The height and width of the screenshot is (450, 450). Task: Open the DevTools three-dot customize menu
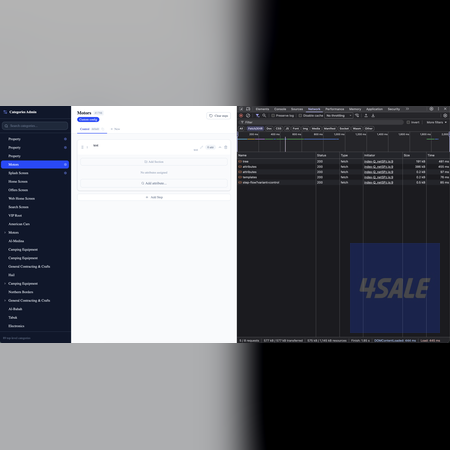(x=438, y=109)
